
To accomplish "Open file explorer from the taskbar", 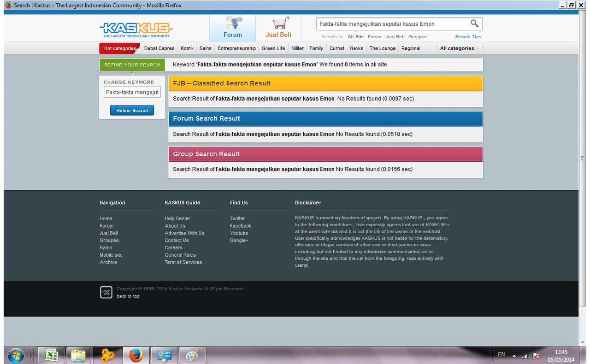I will 79,355.
